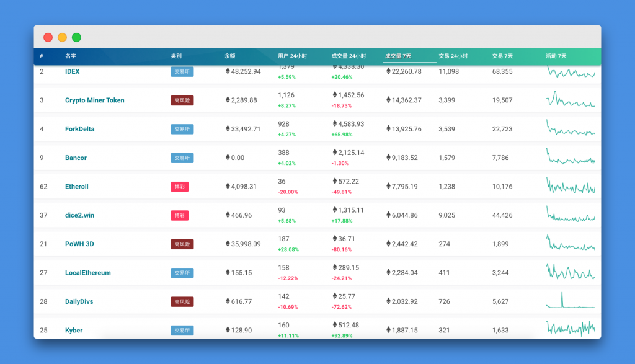Click the red close window button
The height and width of the screenshot is (364, 635).
[x=48, y=37]
